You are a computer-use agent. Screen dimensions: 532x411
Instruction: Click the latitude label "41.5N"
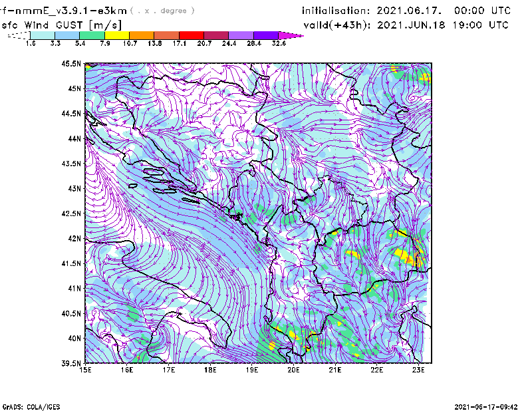tap(72, 263)
